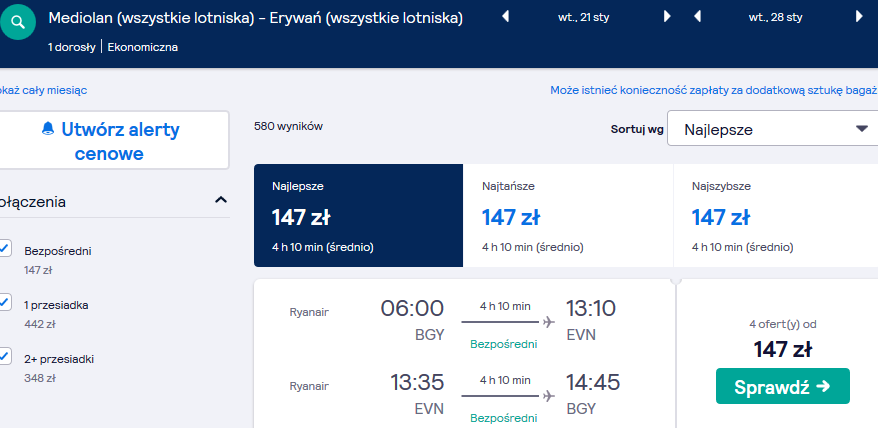Image resolution: width=878 pixels, height=428 pixels.
Task: Click the 442 zł price under 1 przesiadka
Action: (40, 324)
